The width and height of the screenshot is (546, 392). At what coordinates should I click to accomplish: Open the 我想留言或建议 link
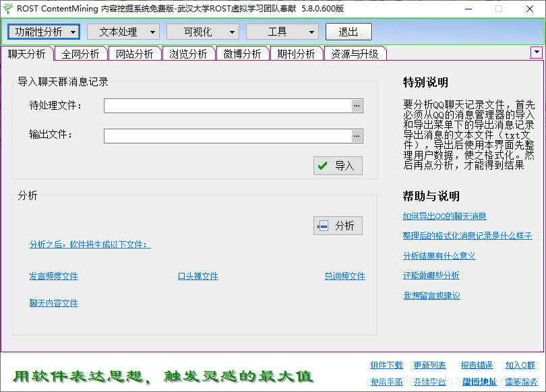432,296
